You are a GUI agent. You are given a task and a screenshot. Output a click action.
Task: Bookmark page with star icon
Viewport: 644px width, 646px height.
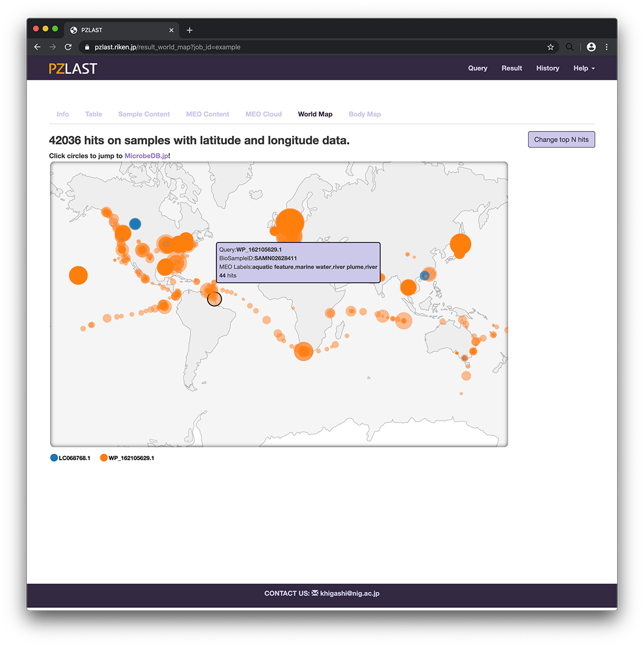551,47
